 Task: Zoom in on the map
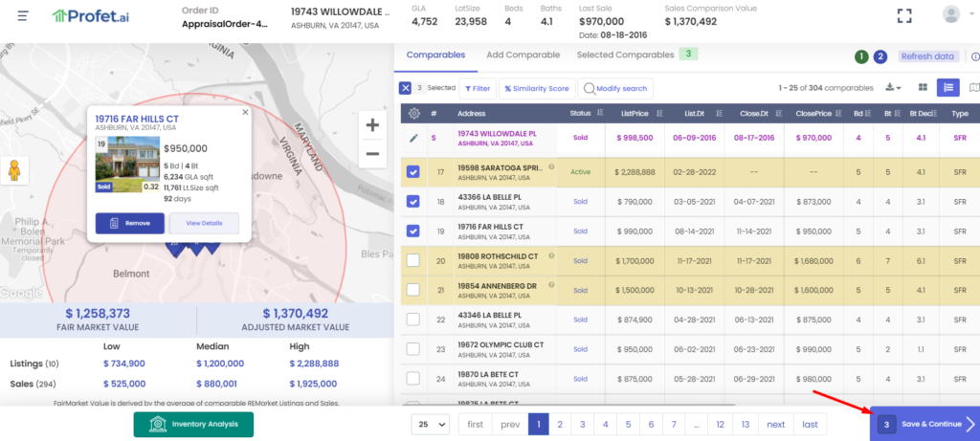(373, 125)
